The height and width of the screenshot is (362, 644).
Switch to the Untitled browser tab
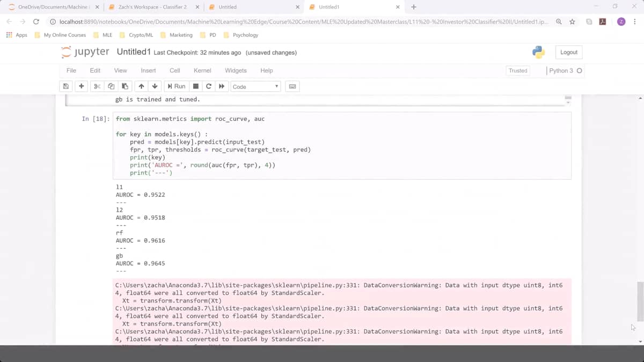tap(253, 7)
